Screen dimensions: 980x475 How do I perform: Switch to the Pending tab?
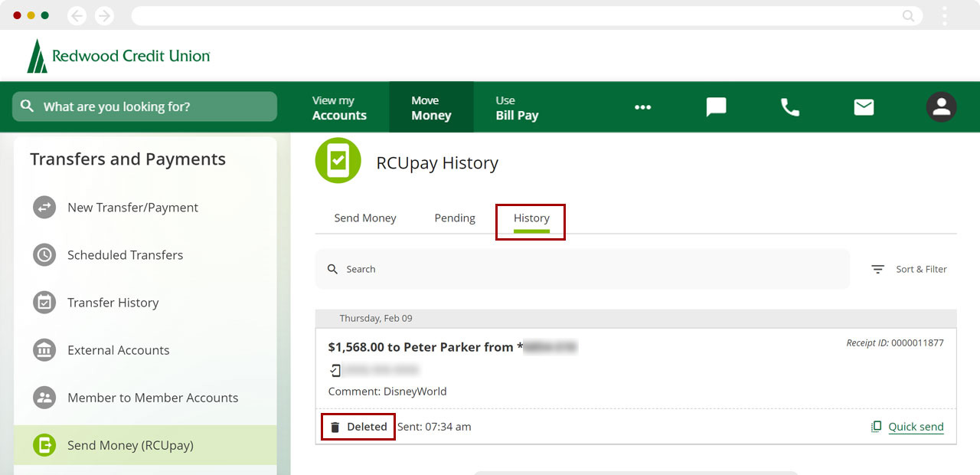coord(455,218)
